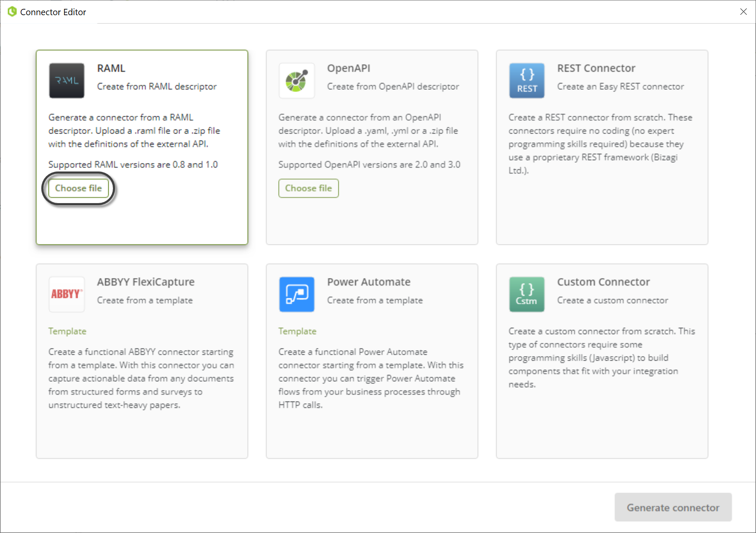This screenshot has height=533, width=756.
Task: Click the Bizagi logo in title bar
Action: [x=12, y=11]
